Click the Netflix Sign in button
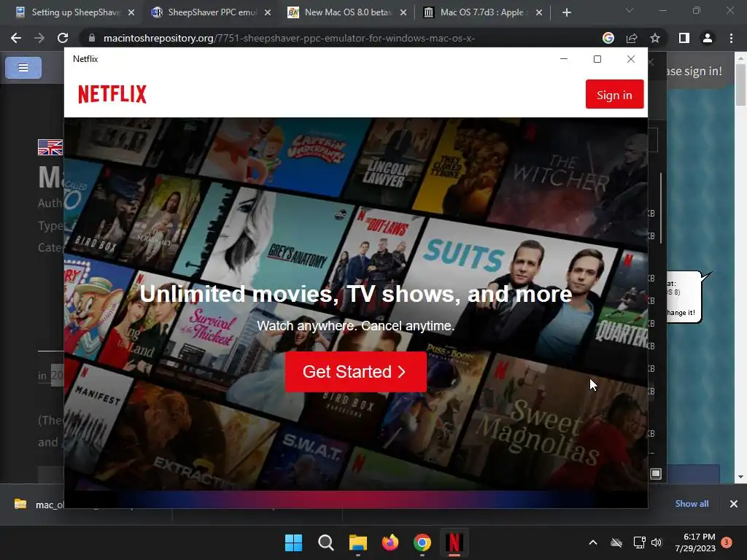The height and width of the screenshot is (560, 747). (614, 94)
